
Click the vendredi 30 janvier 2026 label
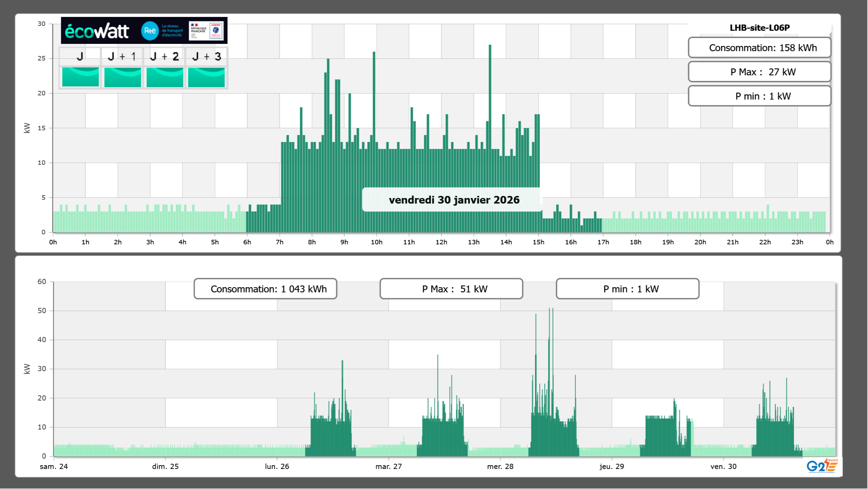pos(454,200)
